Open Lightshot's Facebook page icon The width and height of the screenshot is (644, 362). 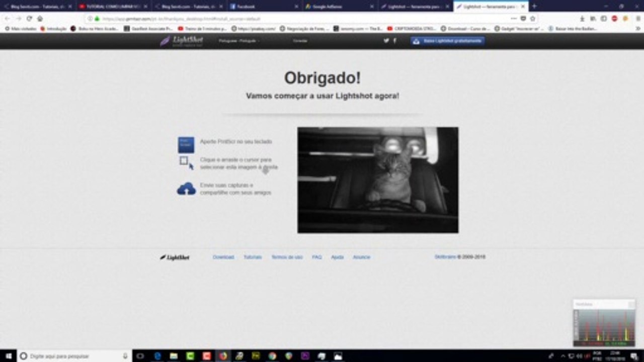pyautogui.click(x=394, y=41)
